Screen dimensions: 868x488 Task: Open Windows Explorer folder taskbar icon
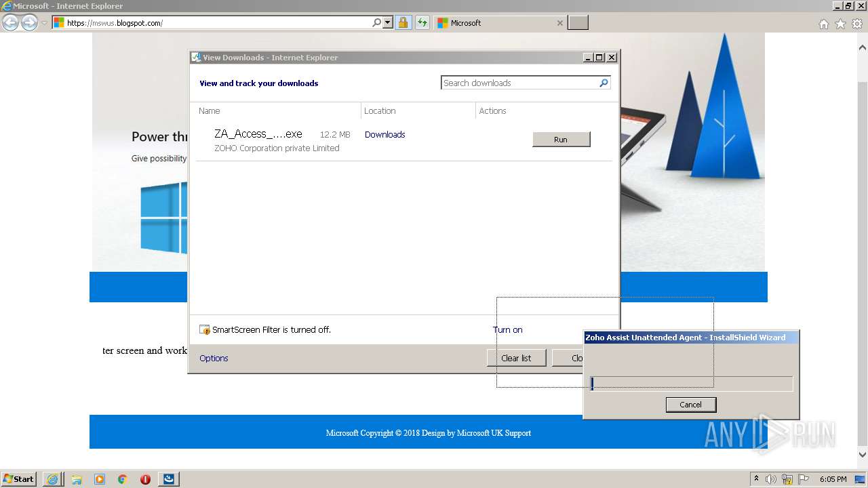[x=77, y=479]
